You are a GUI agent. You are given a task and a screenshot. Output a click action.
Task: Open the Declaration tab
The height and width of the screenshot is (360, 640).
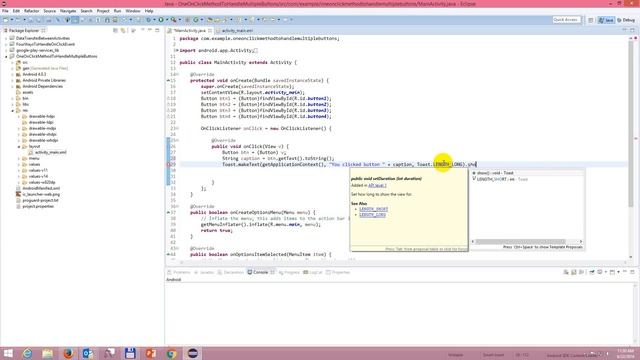pyautogui.click(x=231, y=272)
